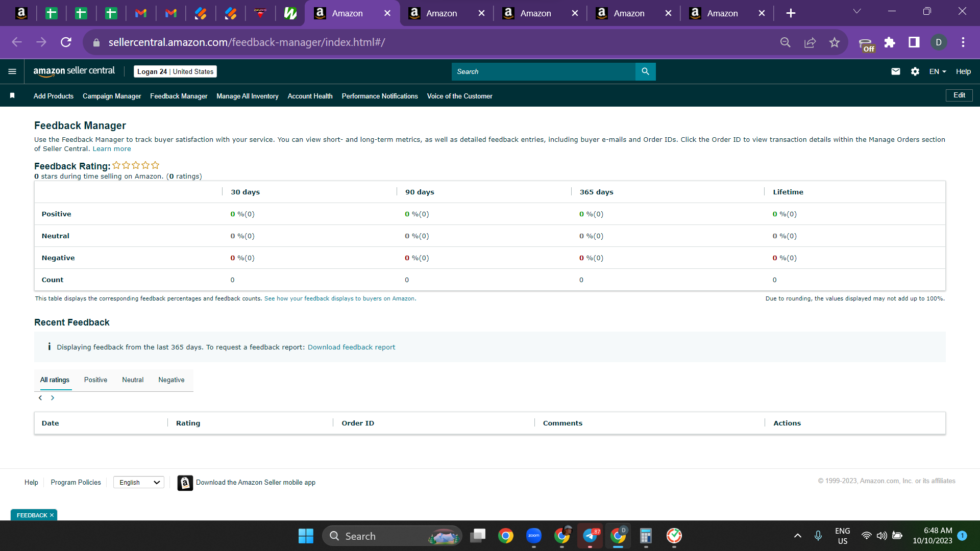
Task: Click the footer Help link
Action: (x=31, y=483)
